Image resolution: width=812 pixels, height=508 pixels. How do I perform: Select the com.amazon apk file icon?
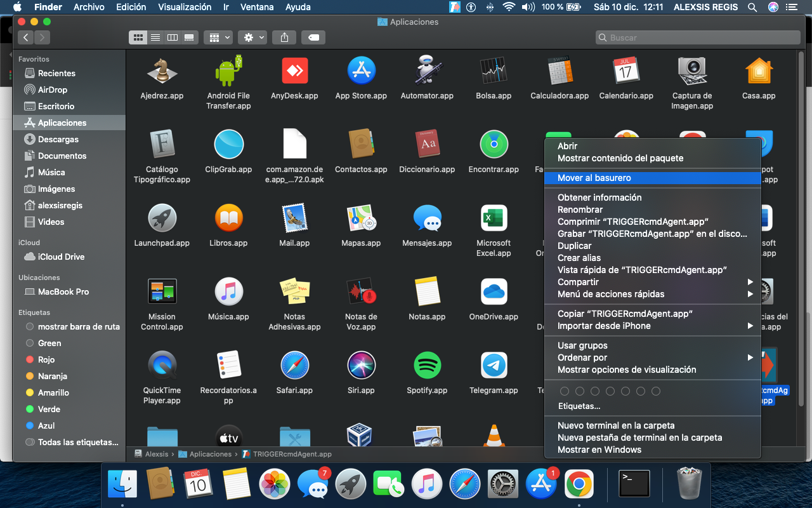pos(294,144)
